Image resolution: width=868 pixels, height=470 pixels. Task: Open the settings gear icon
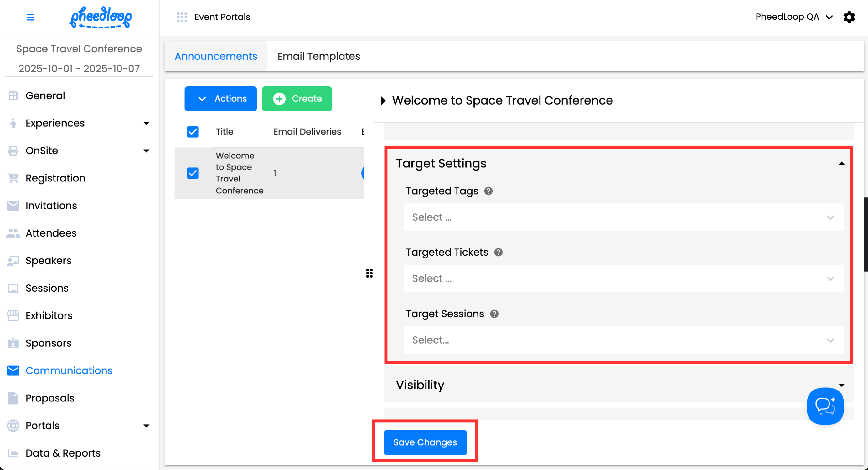coord(849,17)
